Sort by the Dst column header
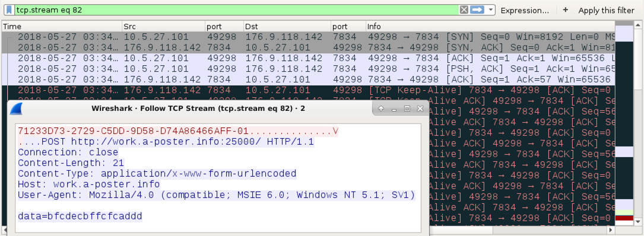The image size is (644, 236). click(x=287, y=26)
